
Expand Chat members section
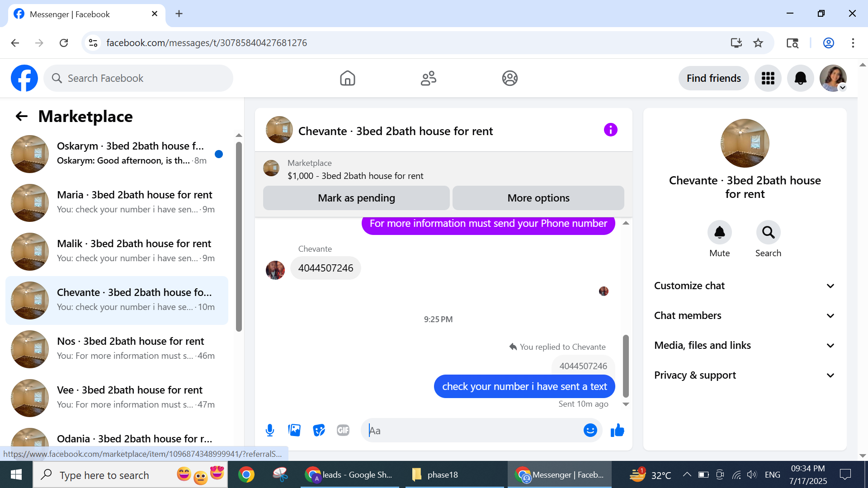(745, 315)
